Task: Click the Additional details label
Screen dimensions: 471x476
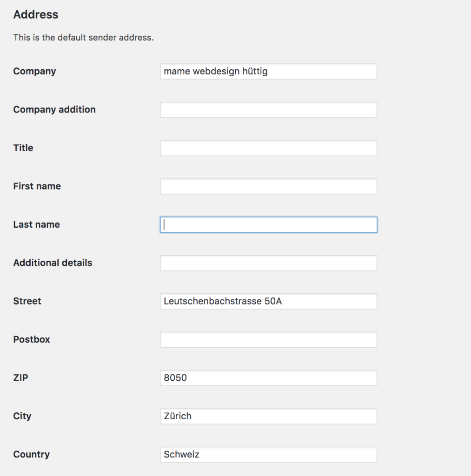Action: [53, 263]
